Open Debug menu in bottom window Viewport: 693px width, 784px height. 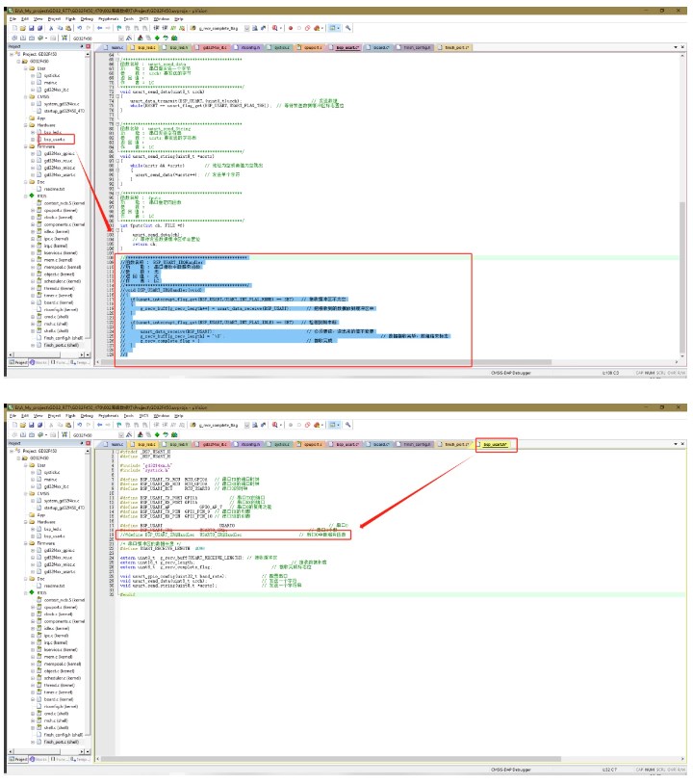87,415
